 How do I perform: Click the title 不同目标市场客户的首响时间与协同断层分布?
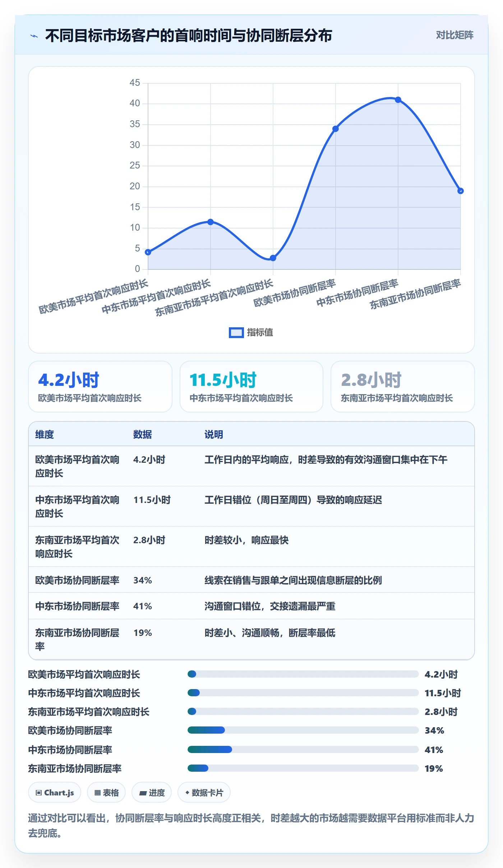[189, 36]
